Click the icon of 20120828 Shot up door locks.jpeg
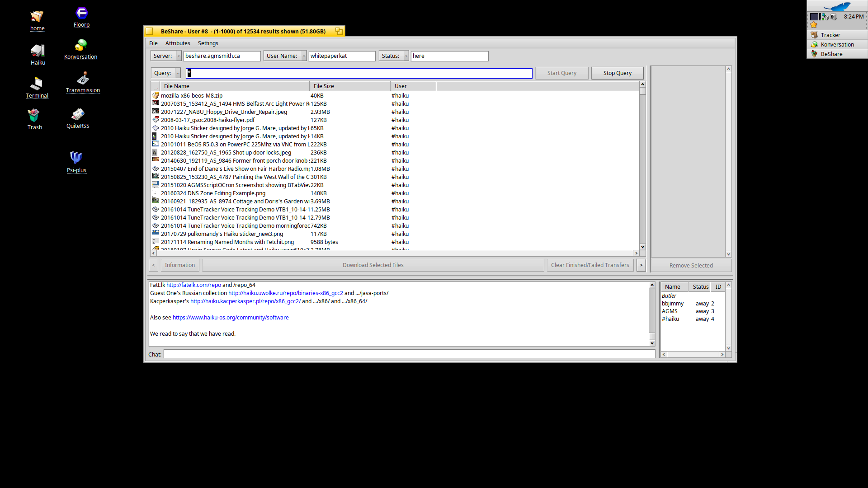The image size is (868, 488). pyautogui.click(x=156, y=152)
